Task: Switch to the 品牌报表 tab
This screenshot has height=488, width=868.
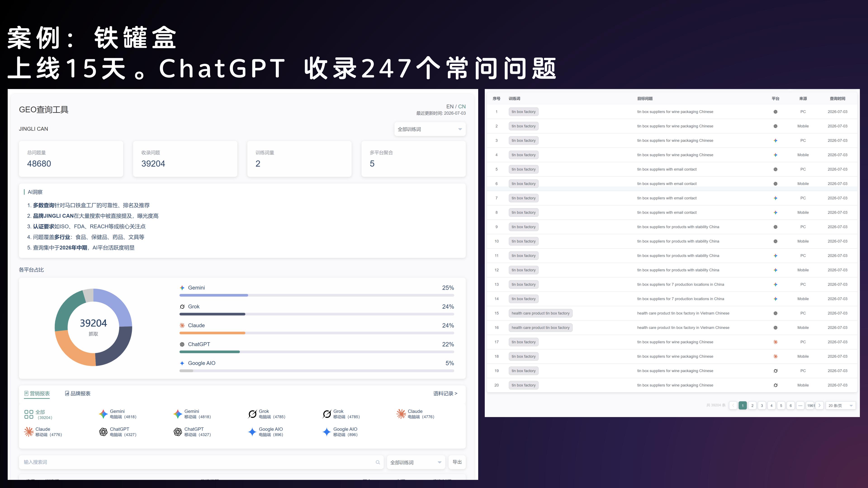Action: point(78,393)
